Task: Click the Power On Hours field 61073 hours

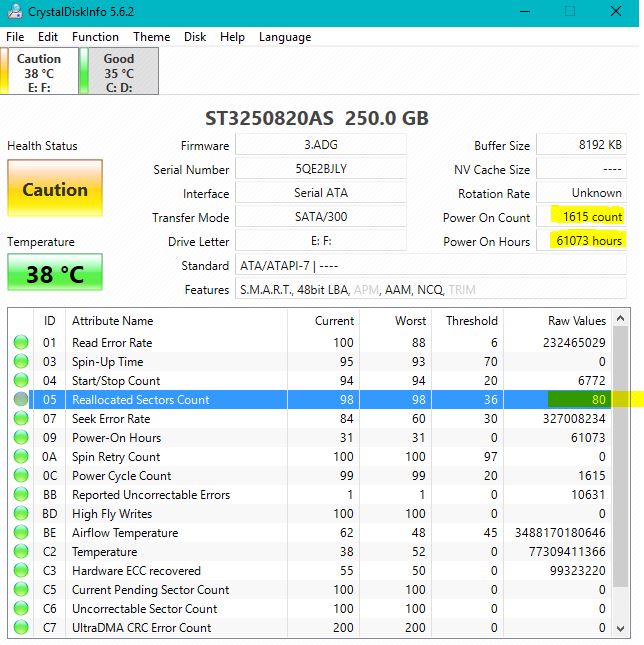Action: [x=581, y=240]
